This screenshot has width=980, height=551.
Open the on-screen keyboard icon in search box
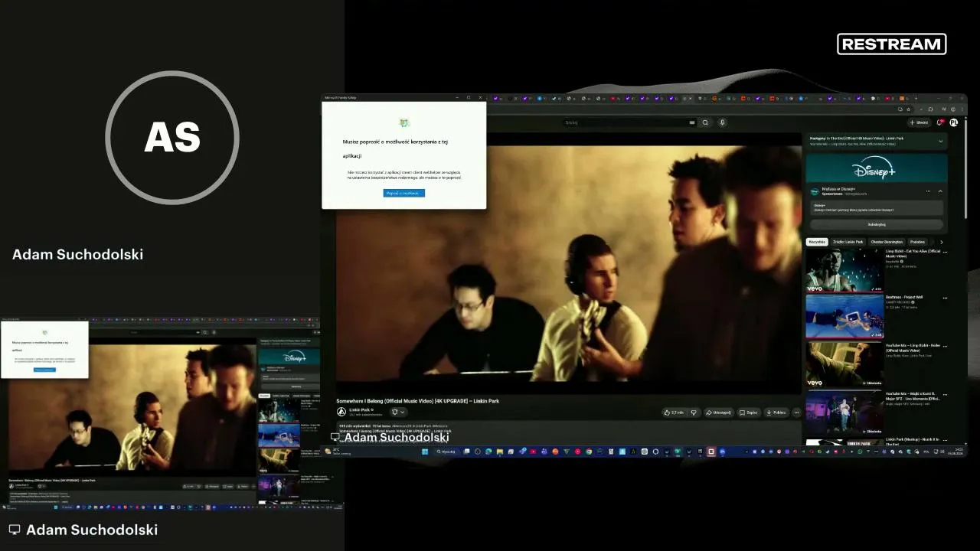click(692, 122)
